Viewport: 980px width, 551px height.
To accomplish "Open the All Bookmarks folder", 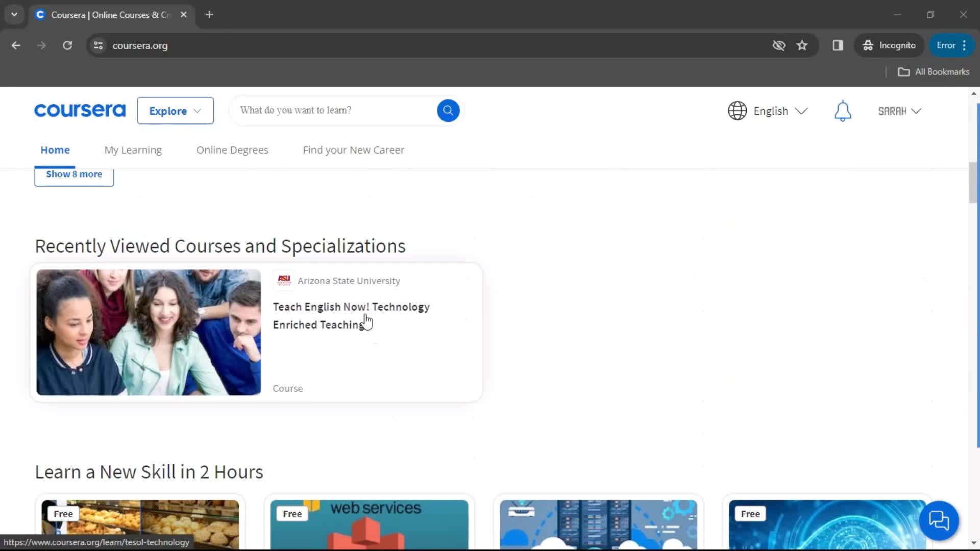I will pos(934,72).
